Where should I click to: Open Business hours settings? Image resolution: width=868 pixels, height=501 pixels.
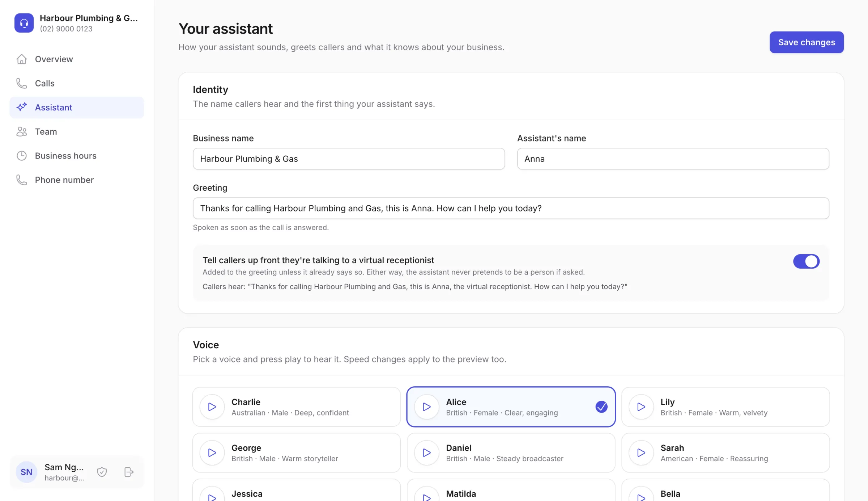[x=77, y=156]
